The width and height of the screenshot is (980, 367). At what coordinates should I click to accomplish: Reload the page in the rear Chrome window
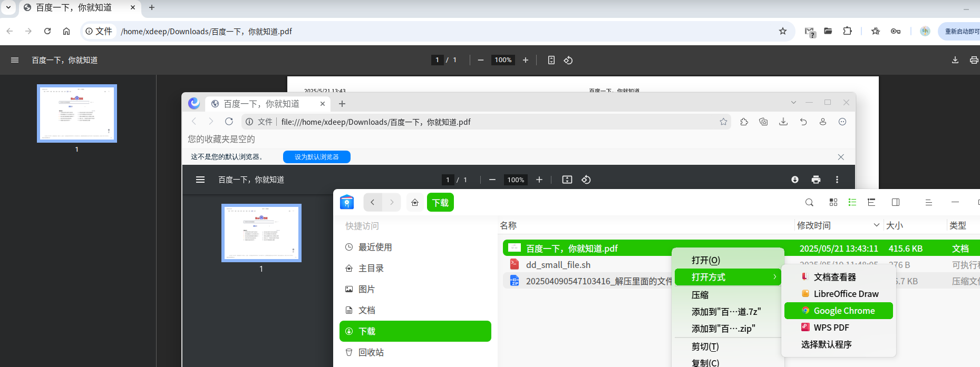pyautogui.click(x=47, y=31)
